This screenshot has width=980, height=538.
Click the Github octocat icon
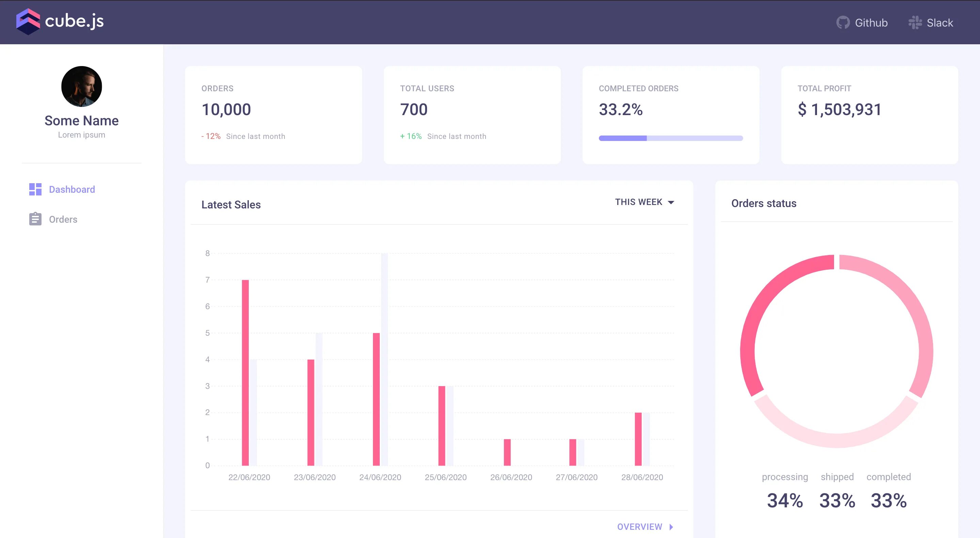tap(843, 22)
